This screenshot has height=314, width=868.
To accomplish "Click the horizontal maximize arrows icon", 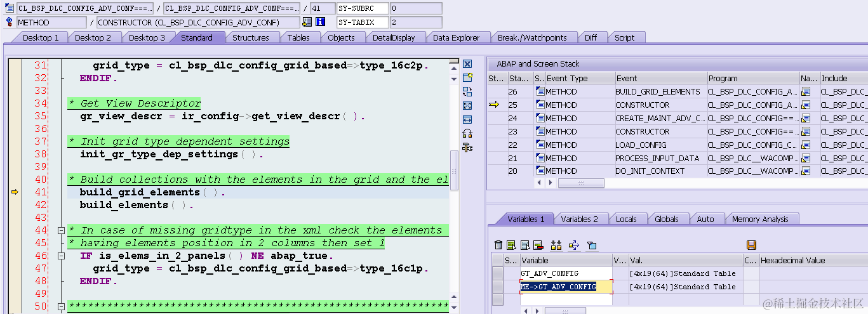I will pos(467,119).
